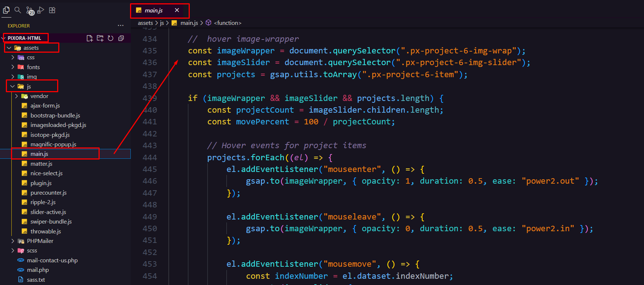Viewport: 644px width, 285px height.
Task: Collapse all folders in Explorer
Action: (x=121, y=38)
